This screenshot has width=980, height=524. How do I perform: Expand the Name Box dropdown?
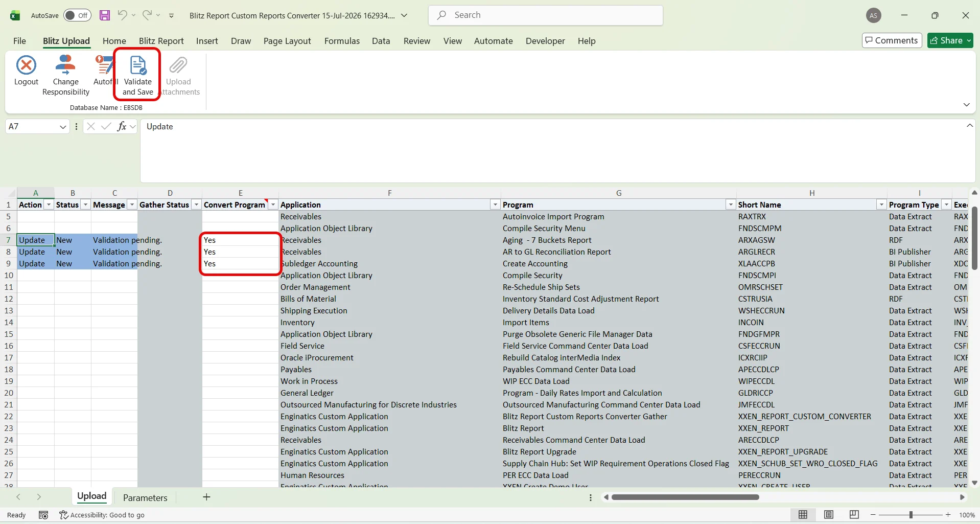pyautogui.click(x=63, y=126)
